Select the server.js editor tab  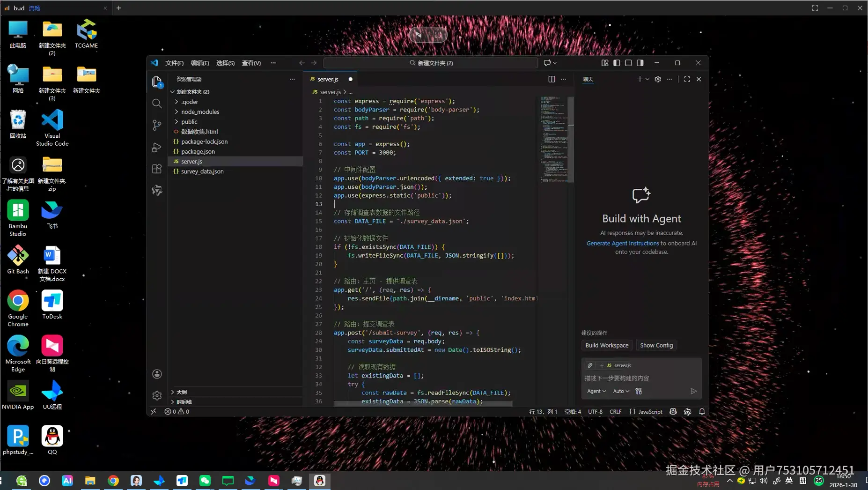pos(330,79)
